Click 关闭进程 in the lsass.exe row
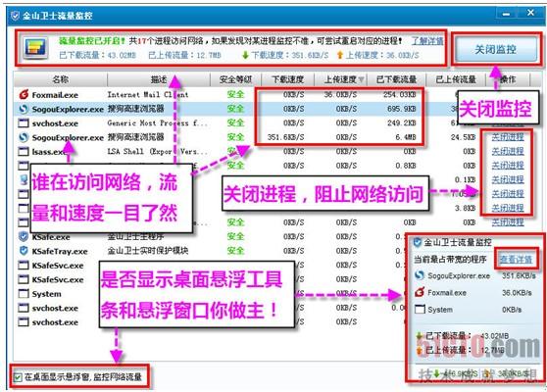This screenshot has height=392, width=547. tap(508, 151)
